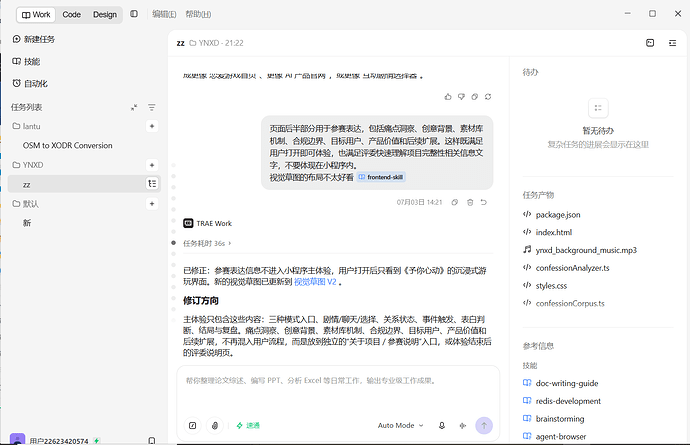Click the attachment paperclip icon
Screen dimensions: 690x445
pos(215,425)
